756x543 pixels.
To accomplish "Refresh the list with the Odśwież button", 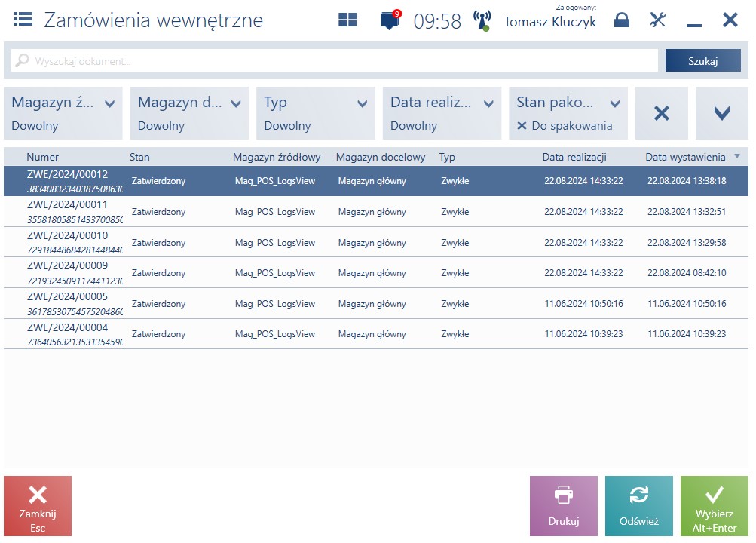I will pos(639,506).
